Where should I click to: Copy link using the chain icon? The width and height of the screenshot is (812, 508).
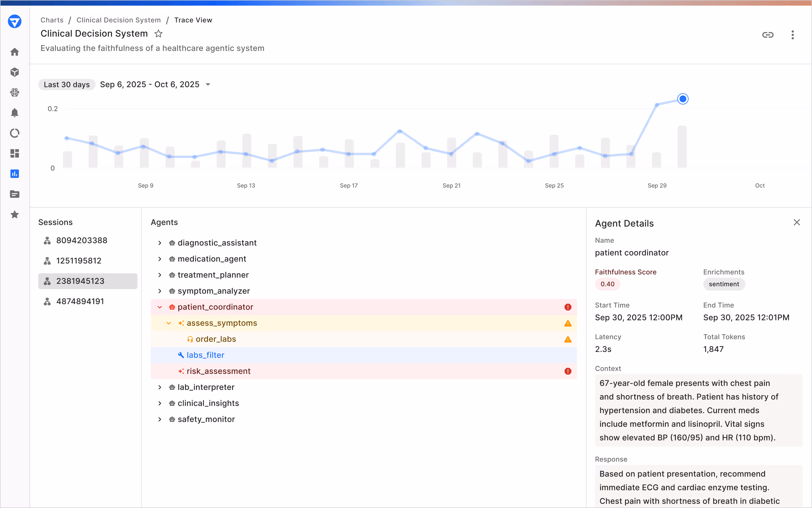pyautogui.click(x=768, y=35)
